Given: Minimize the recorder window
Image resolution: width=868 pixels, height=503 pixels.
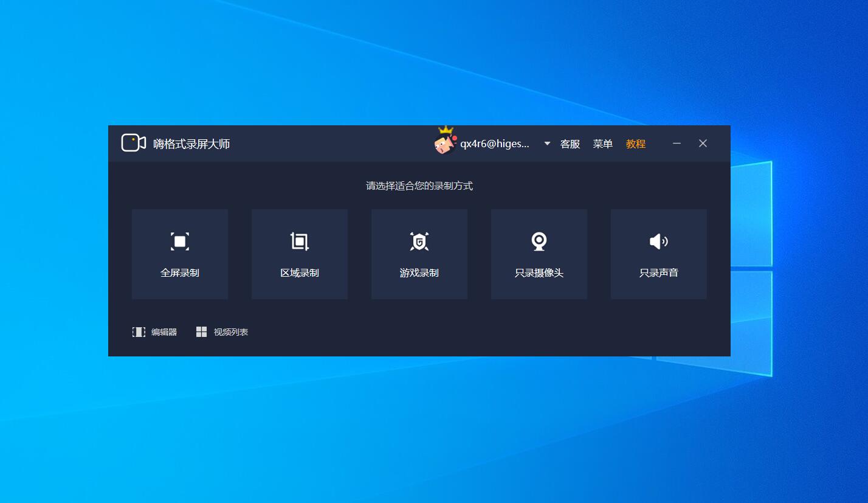Looking at the screenshot, I should tap(677, 144).
